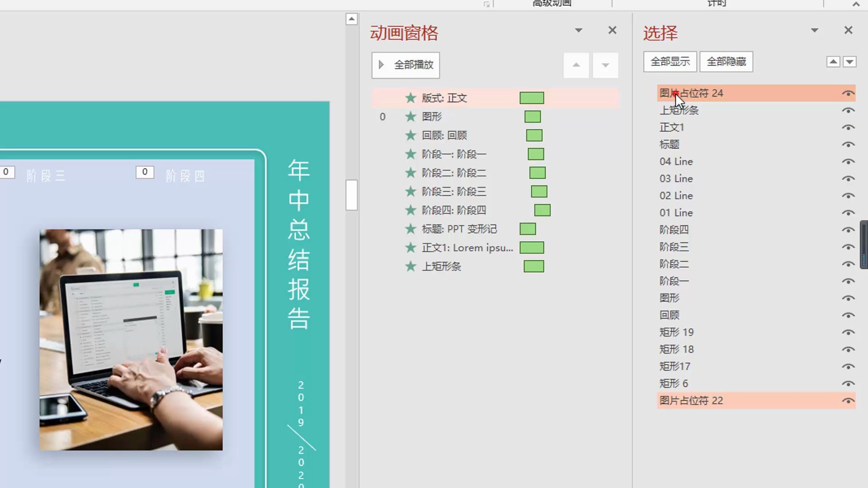
Task: Open the 选择 pane options dropdown
Action: (815, 30)
